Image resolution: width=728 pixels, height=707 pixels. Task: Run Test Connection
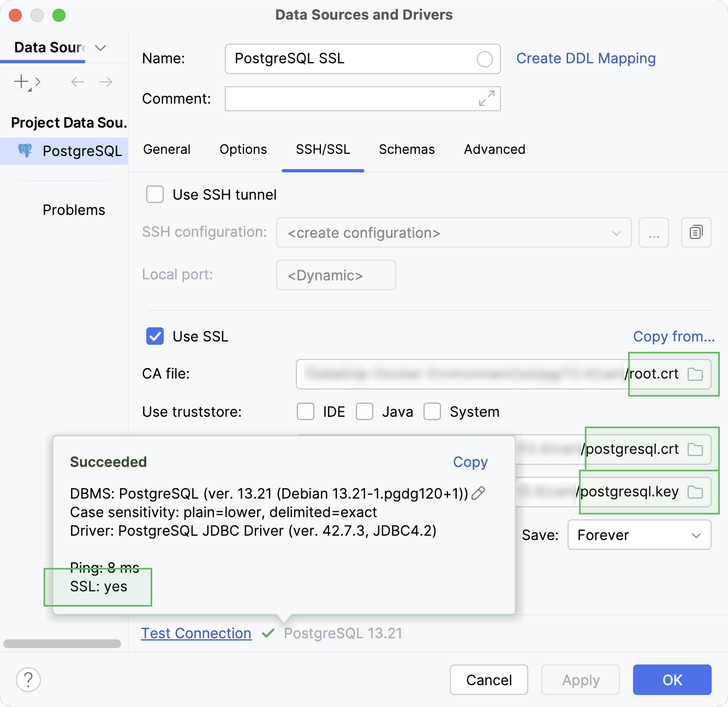(196, 633)
